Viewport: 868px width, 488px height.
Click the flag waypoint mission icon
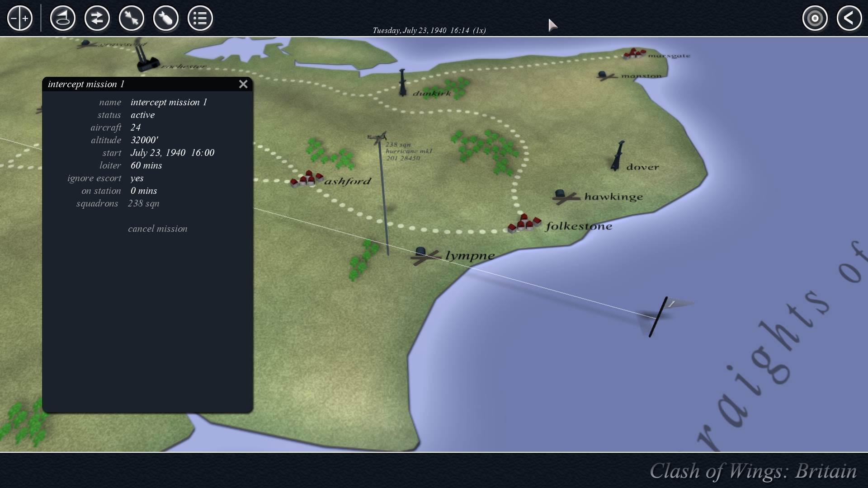coord(62,19)
